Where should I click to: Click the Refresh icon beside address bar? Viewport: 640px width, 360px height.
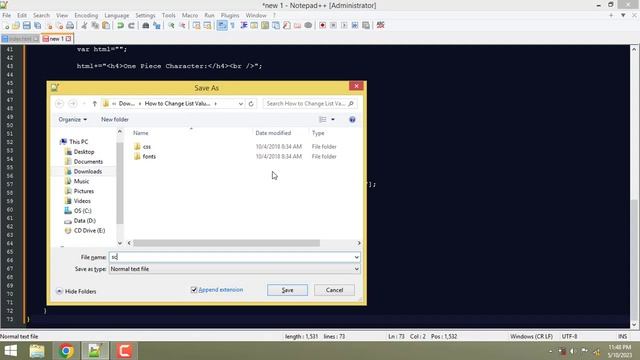251,104
